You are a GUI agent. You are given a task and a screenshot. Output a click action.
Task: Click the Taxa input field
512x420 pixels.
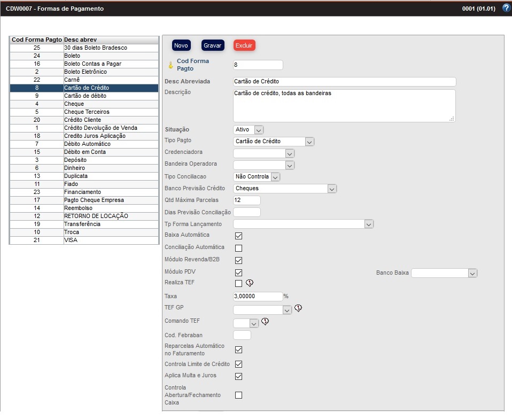(258, 297)
